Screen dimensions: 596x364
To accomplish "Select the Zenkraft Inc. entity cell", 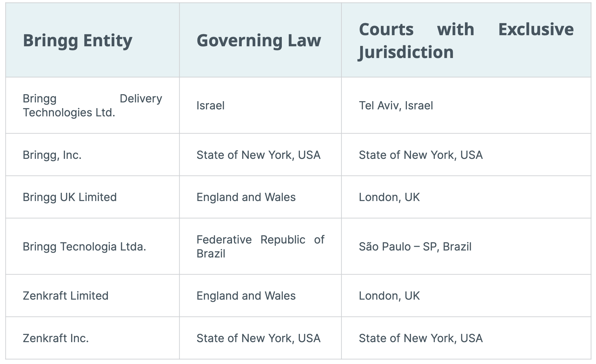I will (x=56, y=338).
